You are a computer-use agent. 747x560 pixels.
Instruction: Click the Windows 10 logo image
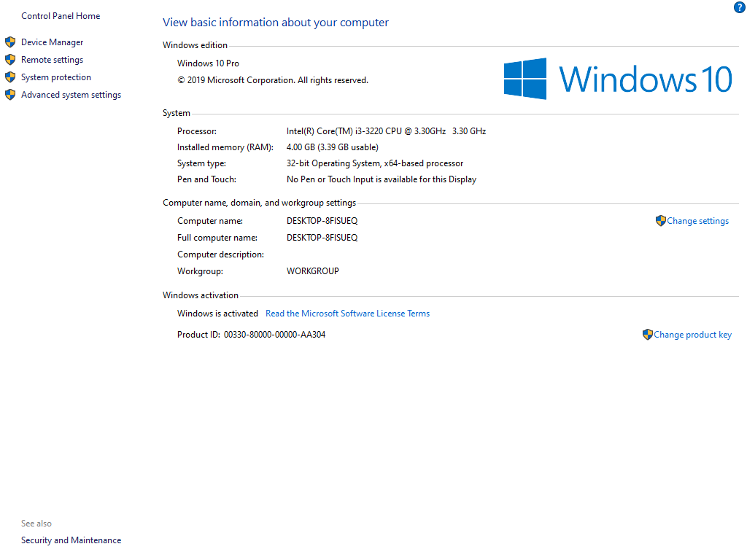[x=618, y=79]
